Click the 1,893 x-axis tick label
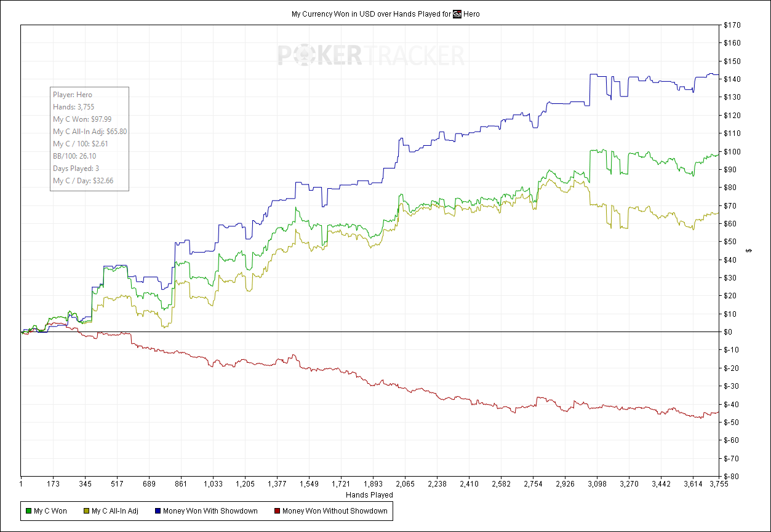The height and width of the screenshot is (532, 771). pyautogui.click(x=374, y=484)
